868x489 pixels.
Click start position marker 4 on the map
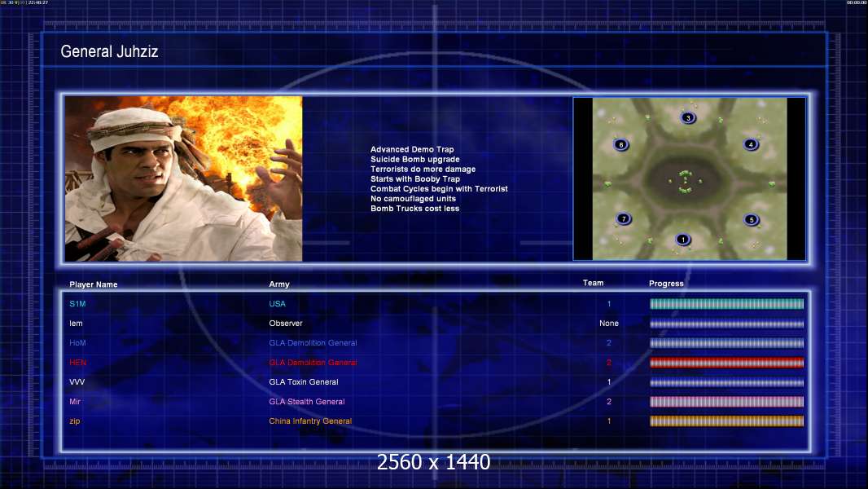point(751,144)
